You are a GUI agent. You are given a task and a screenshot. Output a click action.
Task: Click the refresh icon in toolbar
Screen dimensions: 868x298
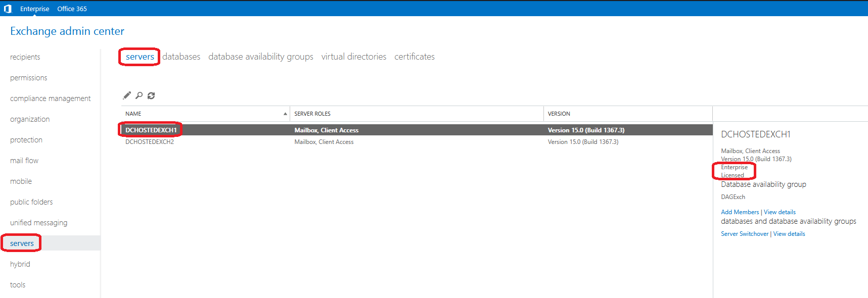coord(151,95)
